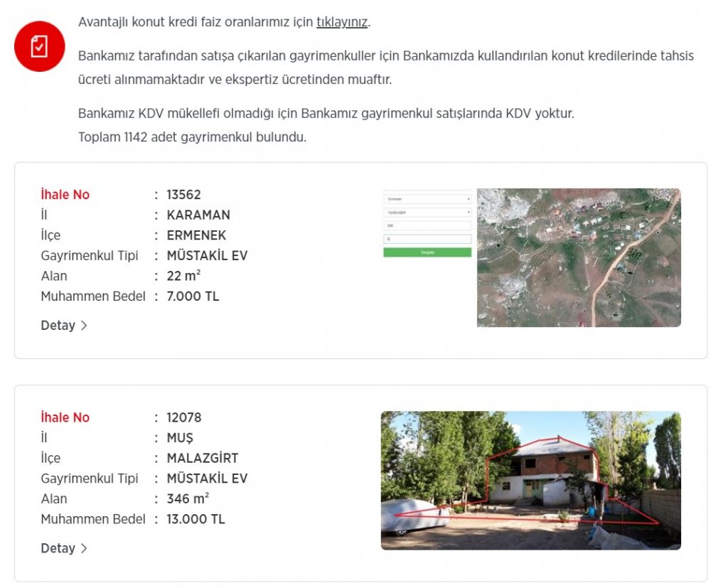The width and height of the screenshot is (711, 588).
Task: Expand the dropdown below the Ermenek dropdown
Action: (x=427, y=212)
